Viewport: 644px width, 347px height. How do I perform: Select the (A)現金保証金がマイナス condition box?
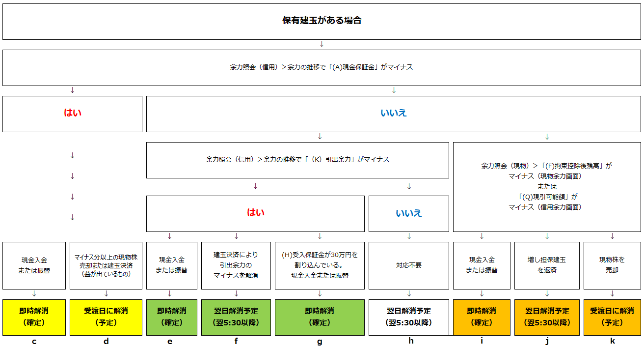point(322,67)
